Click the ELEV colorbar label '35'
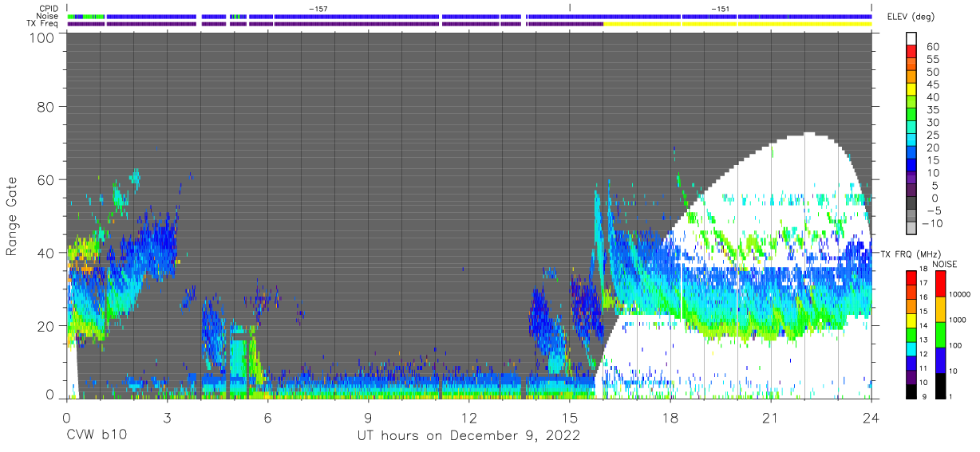980x452 pixels. 933,110
